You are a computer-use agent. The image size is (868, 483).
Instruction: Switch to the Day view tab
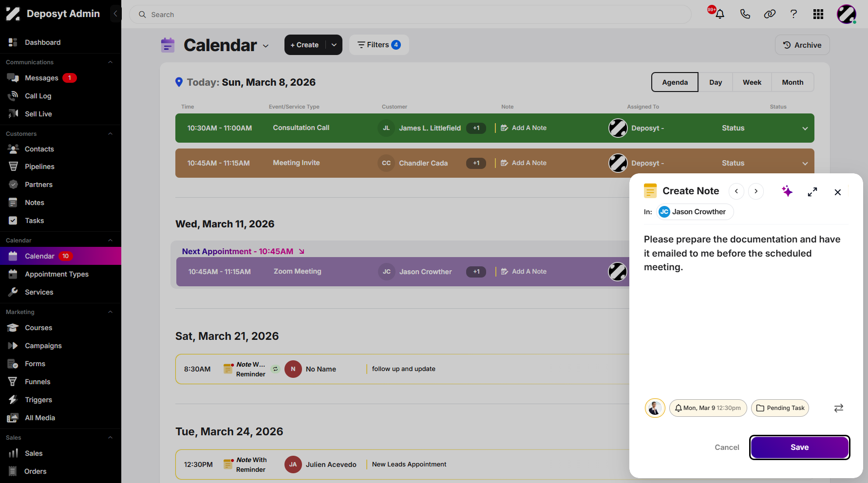[x=716, y=82]
